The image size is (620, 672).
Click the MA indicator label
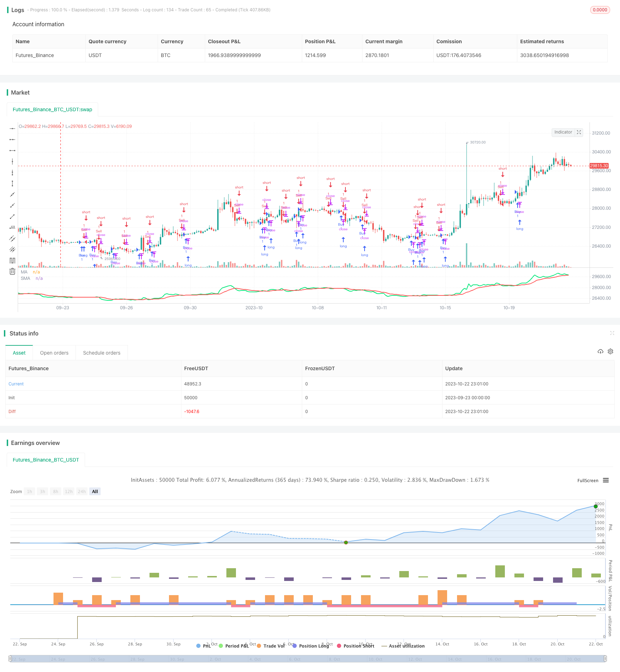24,272
